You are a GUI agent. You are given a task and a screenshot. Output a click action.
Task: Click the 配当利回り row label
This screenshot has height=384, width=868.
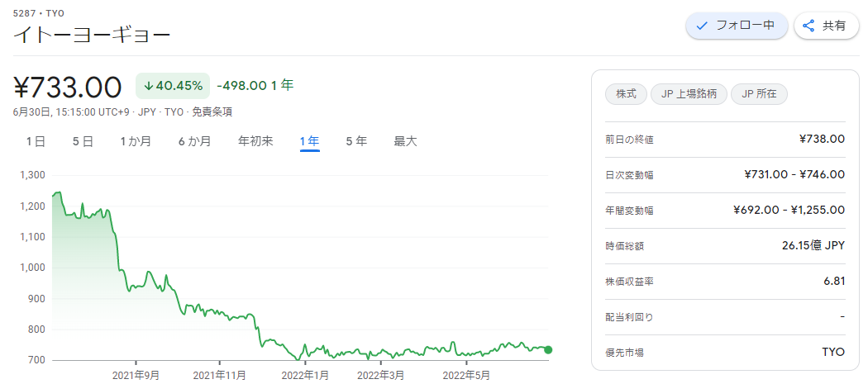tap(629, 317)
